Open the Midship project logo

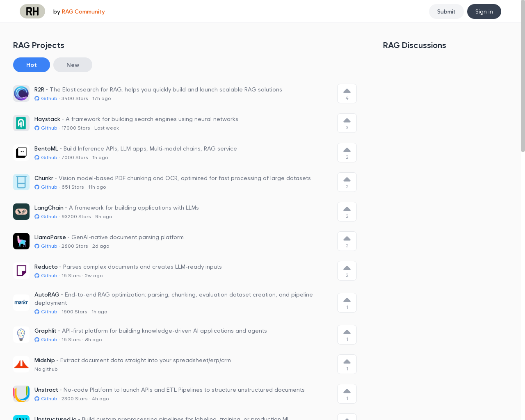(x=21, y=364)
